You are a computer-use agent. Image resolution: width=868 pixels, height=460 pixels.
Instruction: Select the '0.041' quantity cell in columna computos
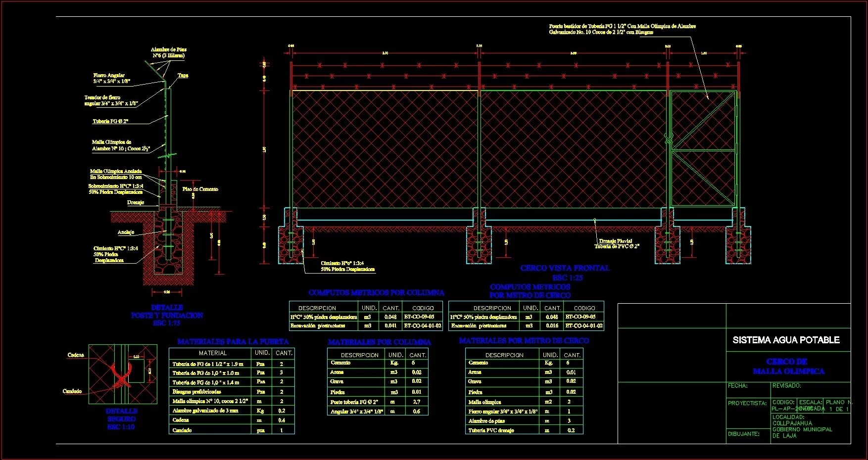pyautogui.click(x=390, y=326)
